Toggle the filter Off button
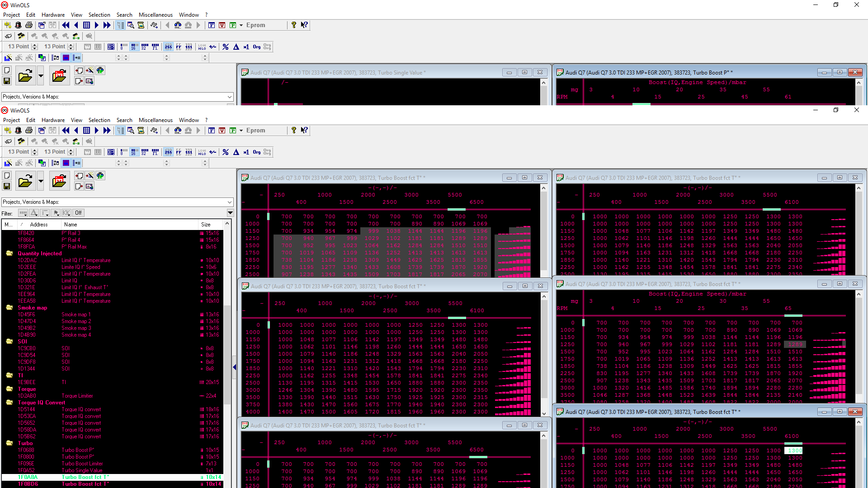 pos(78,213)
